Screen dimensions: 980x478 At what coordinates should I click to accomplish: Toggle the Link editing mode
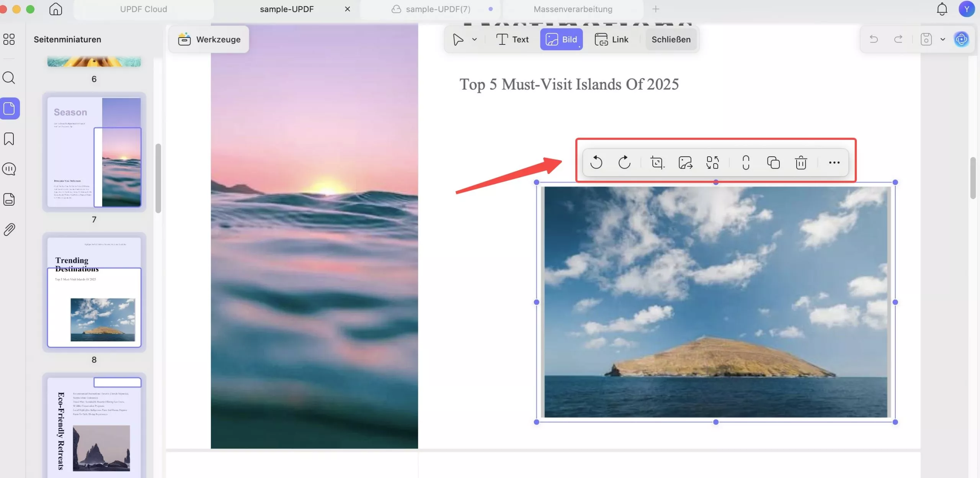tap(611, 39)
